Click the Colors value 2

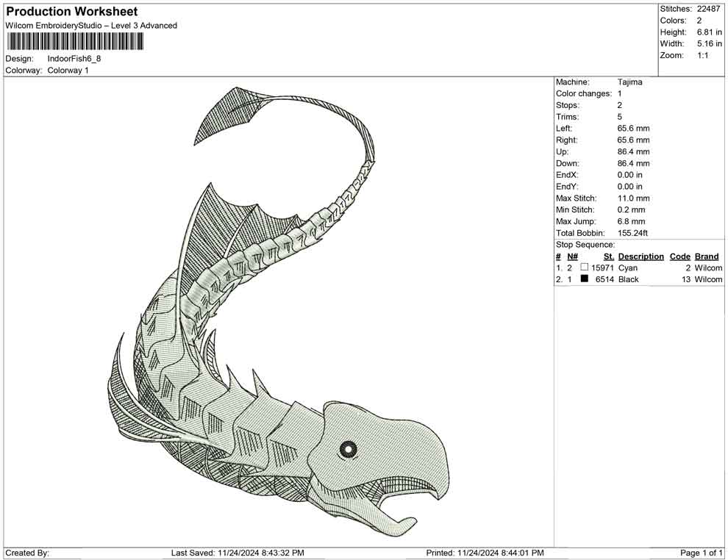pyautogui.click(x=699, y=21)
